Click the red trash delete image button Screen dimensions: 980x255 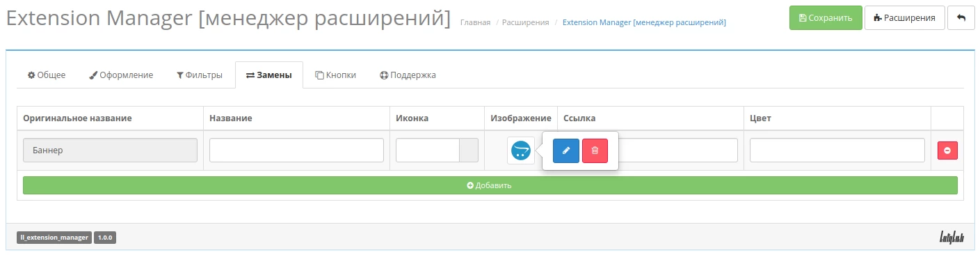tap(595, 150)
